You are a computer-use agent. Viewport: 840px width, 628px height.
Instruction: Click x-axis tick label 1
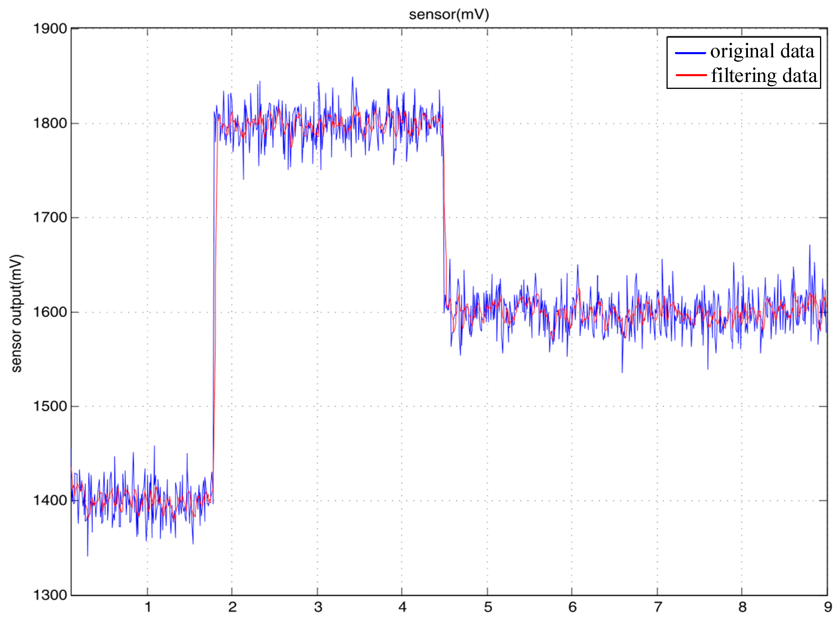148,607
